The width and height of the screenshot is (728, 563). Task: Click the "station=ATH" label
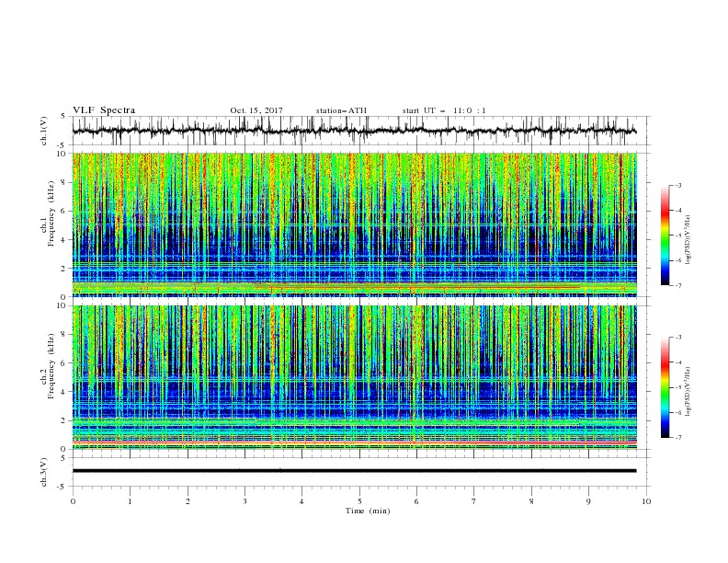tap(341, 110)
